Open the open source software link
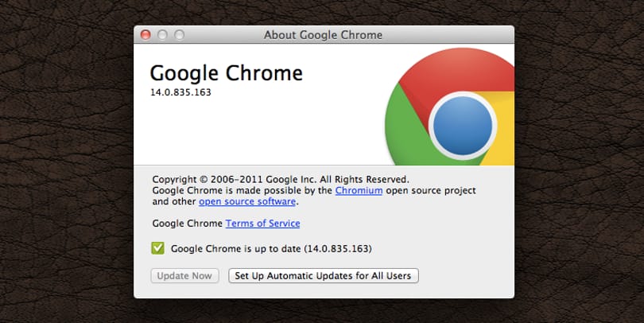 pos(247,201)
